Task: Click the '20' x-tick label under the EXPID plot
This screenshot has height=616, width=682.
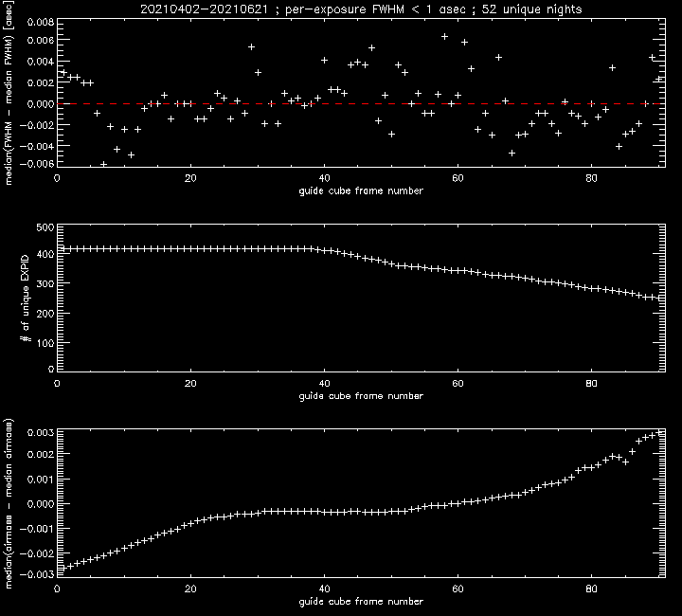Action: click(x=190, y=384)
